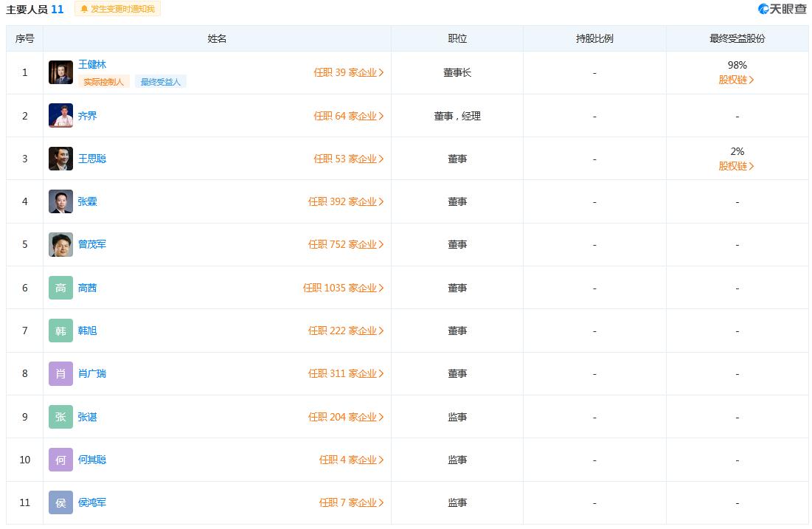
Task: Expand 任职 7 家企业 list
Action: (352, 502)
